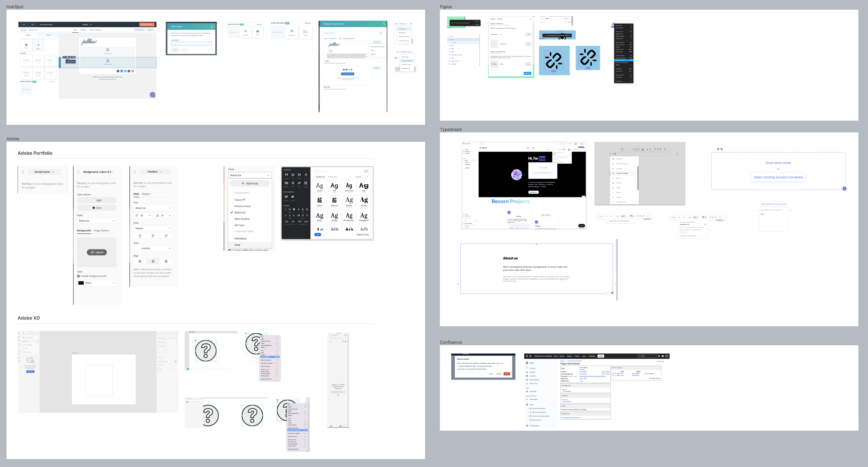Select the Footer block in HubSpot sidebar
The height and width of the screenshot is (467, 868).
[x=26, y=45]
